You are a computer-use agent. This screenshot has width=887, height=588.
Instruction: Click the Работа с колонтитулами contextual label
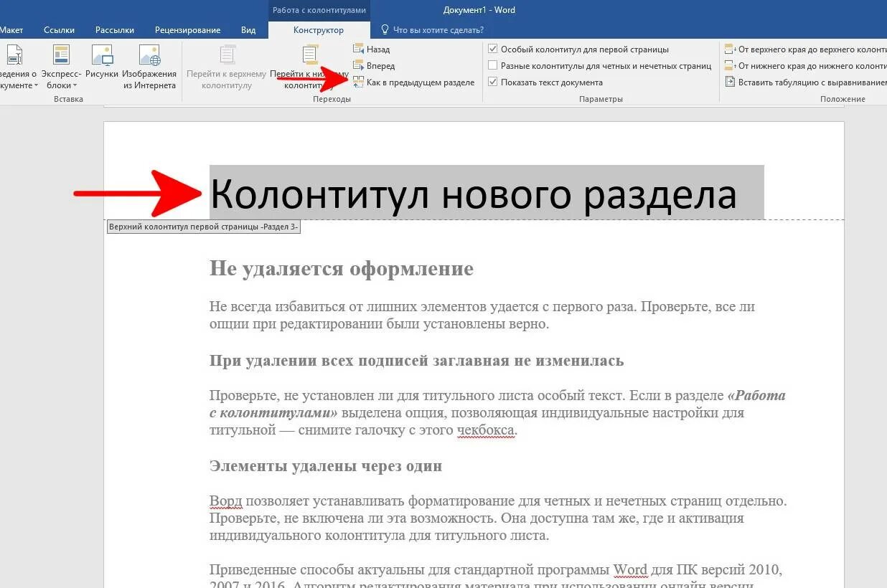click(x=319, y=10)
